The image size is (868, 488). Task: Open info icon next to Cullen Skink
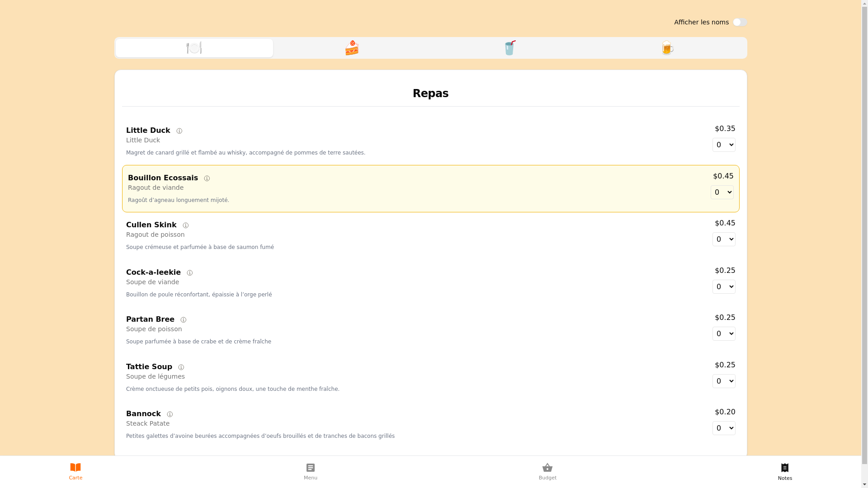point(186,225)
